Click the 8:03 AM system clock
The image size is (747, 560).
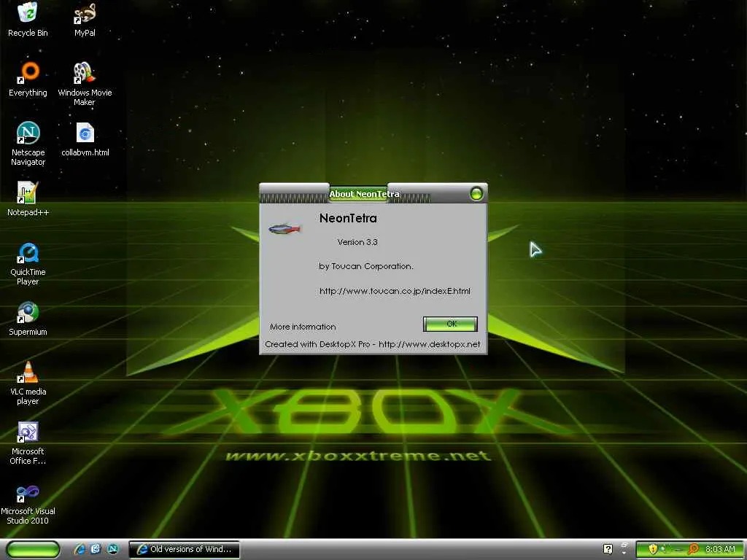coord(720,549)
